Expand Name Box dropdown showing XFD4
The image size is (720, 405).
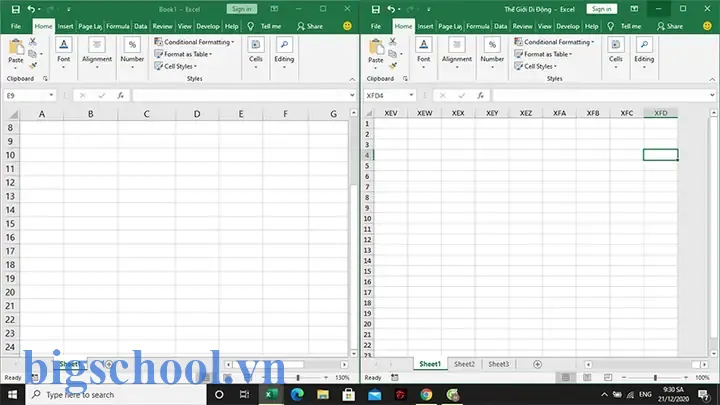point(411,96)
